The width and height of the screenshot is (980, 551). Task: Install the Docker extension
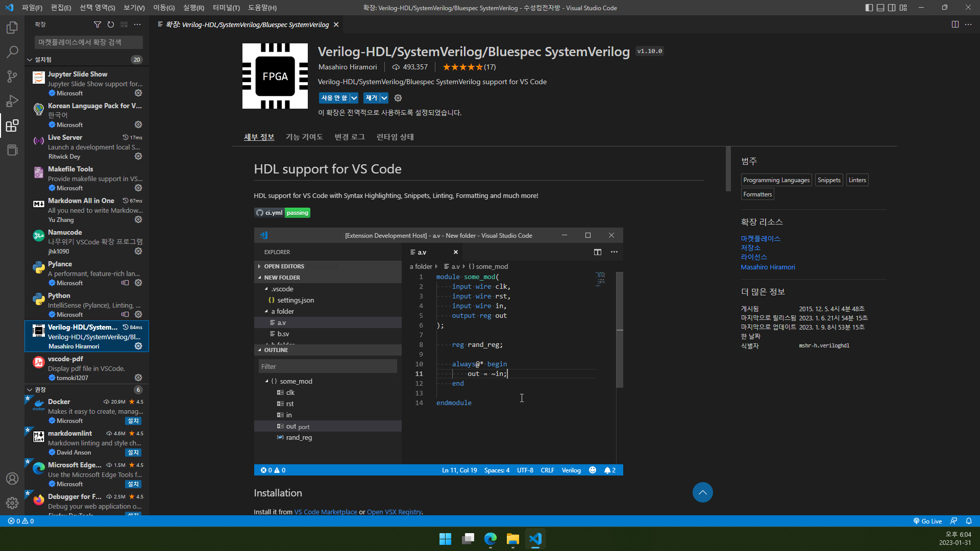coord(133,421)
